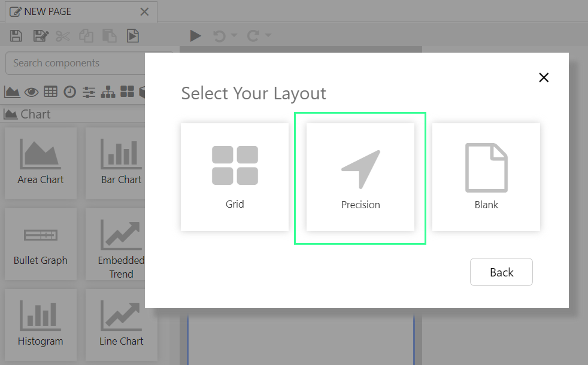The height and width of the screenshot is (365, 588).
Task: Select the table category filter icon
Action: coord(51,92)
